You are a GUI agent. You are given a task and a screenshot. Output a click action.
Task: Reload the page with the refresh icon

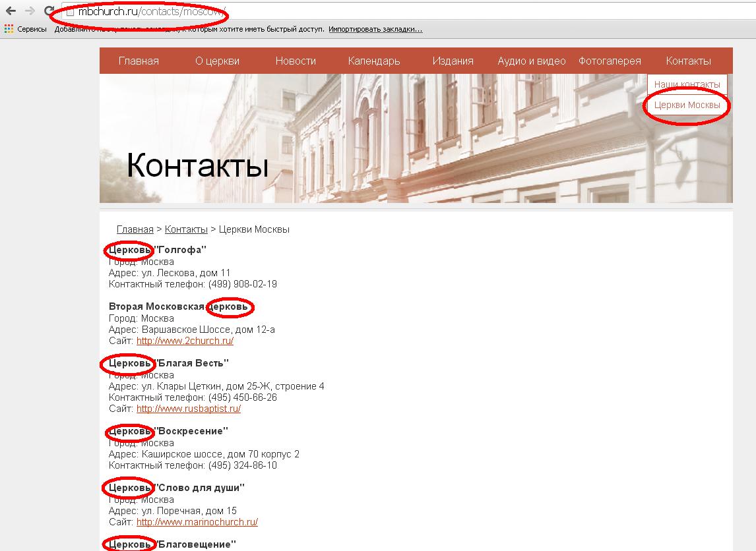(49, 11)
